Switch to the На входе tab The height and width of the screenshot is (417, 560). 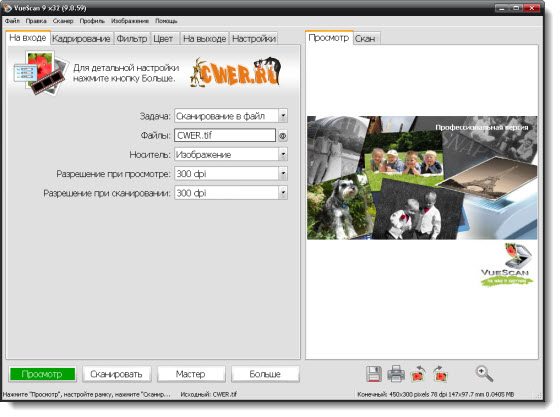(x=28, y=38)
